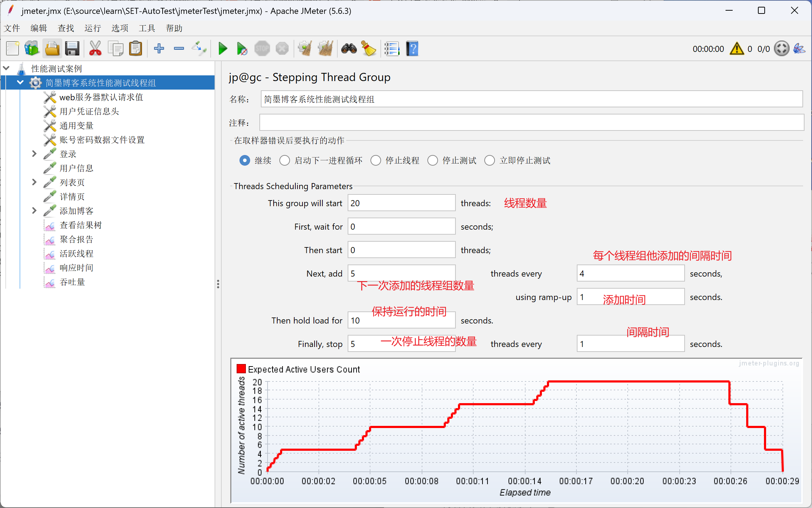Screen dimensions: 812x508
Task: Open the 编辑 menu
Action: tap(39, 28)
